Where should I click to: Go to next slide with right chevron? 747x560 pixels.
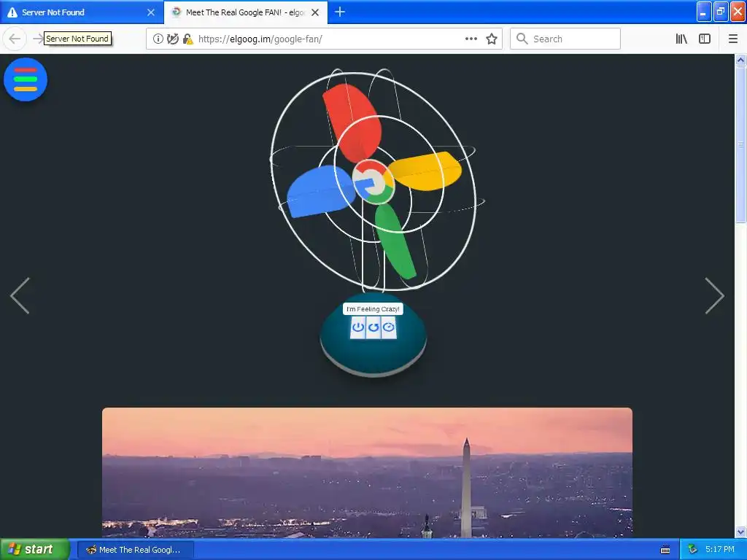coord(714,296)
